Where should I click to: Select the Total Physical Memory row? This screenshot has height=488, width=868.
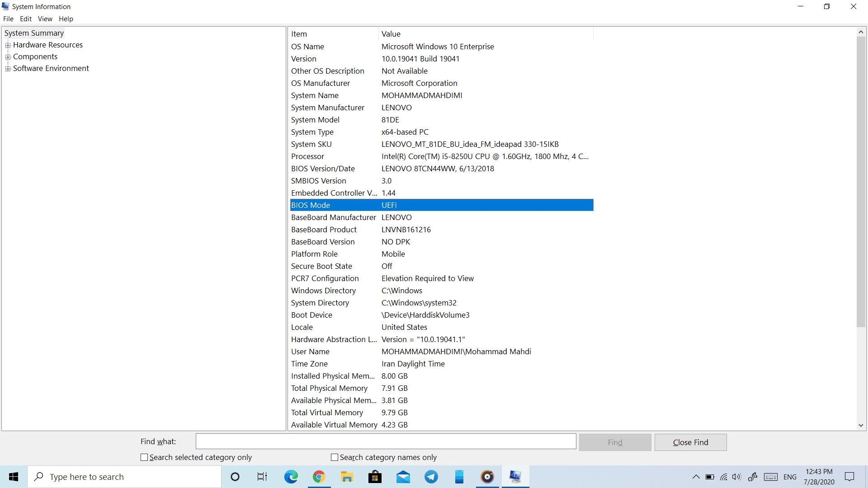[441, 388]
